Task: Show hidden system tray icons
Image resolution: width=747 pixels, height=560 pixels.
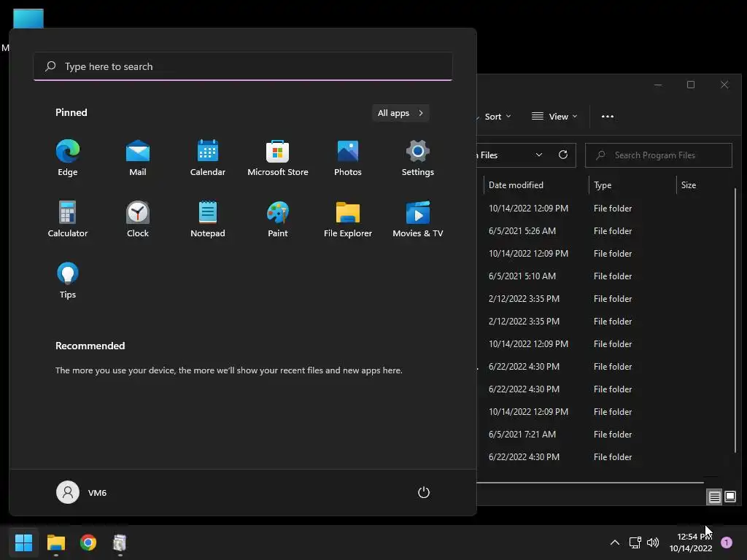Action: click(615, 542)
